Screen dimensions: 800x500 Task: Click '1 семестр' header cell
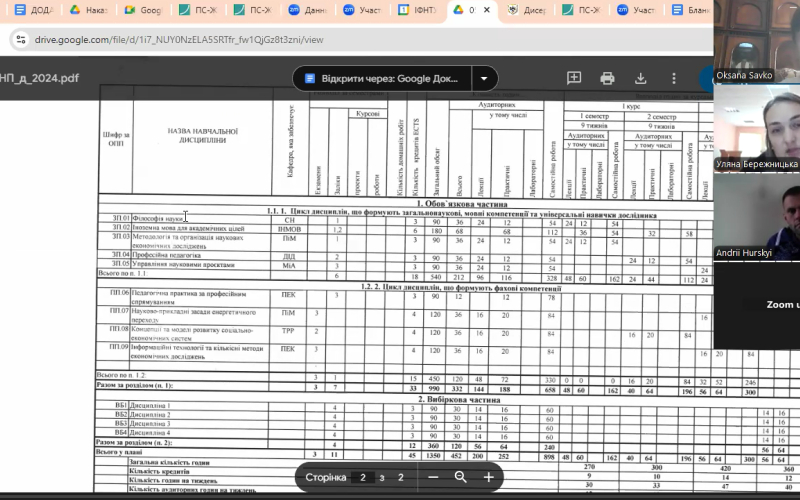click(x=594, y=116)
